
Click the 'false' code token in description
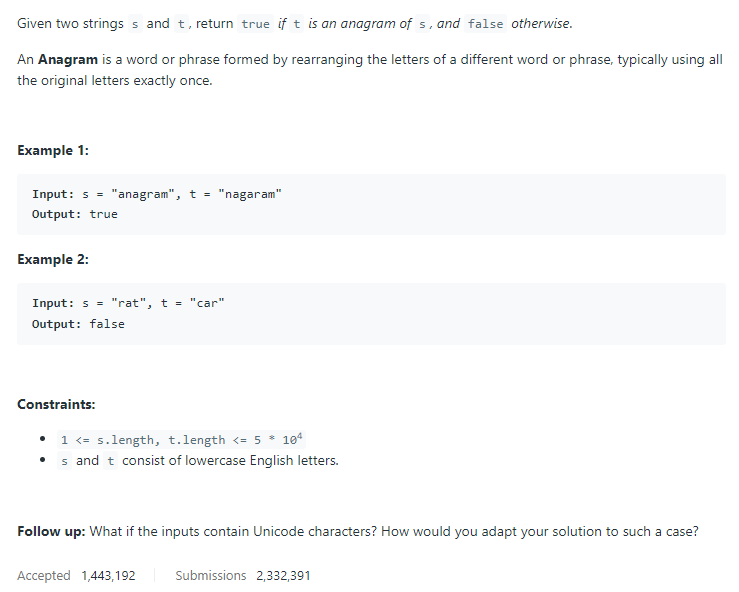[485, 24]
